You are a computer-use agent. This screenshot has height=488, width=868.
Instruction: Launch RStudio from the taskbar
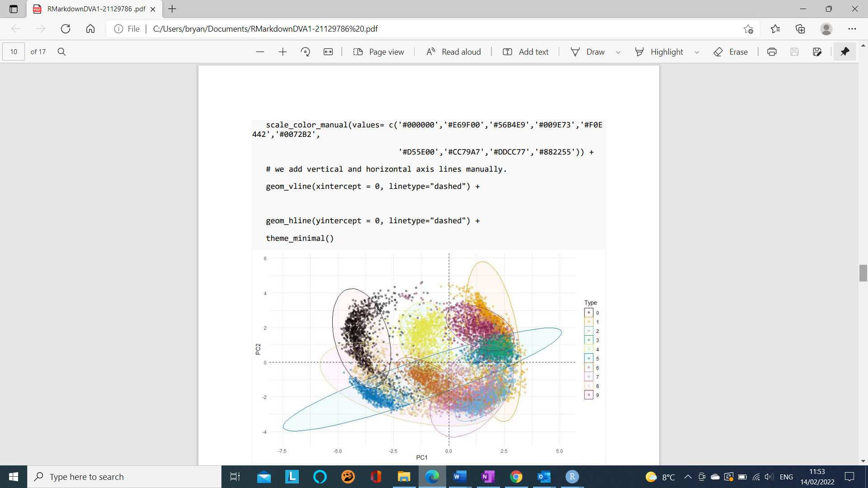(x=572, y=477)
